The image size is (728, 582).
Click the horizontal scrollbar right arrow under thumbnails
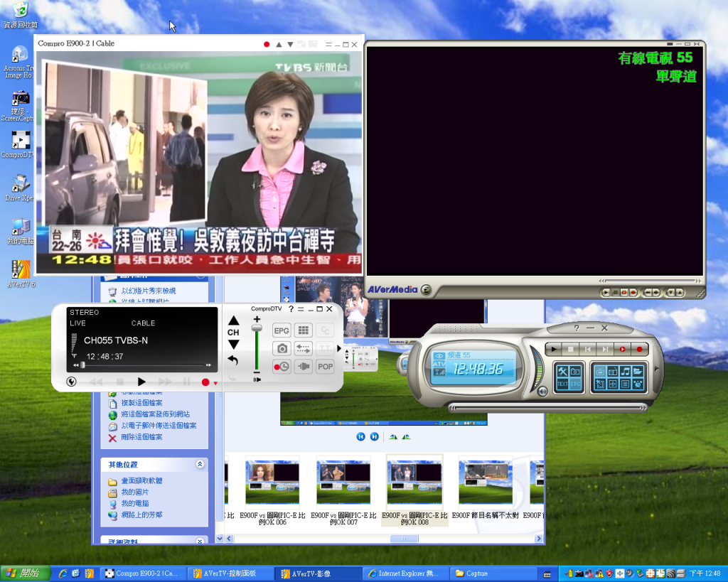point(539,539)
